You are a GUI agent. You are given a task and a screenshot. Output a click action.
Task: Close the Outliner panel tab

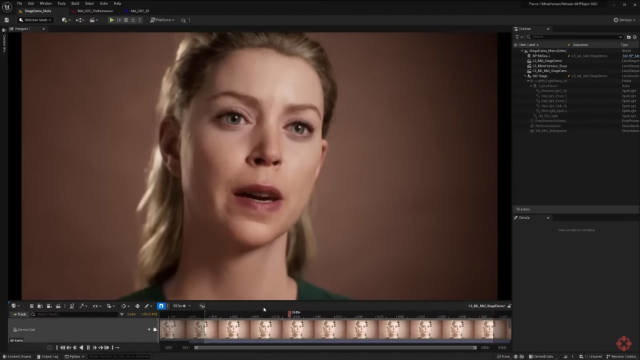click(548, 29)
